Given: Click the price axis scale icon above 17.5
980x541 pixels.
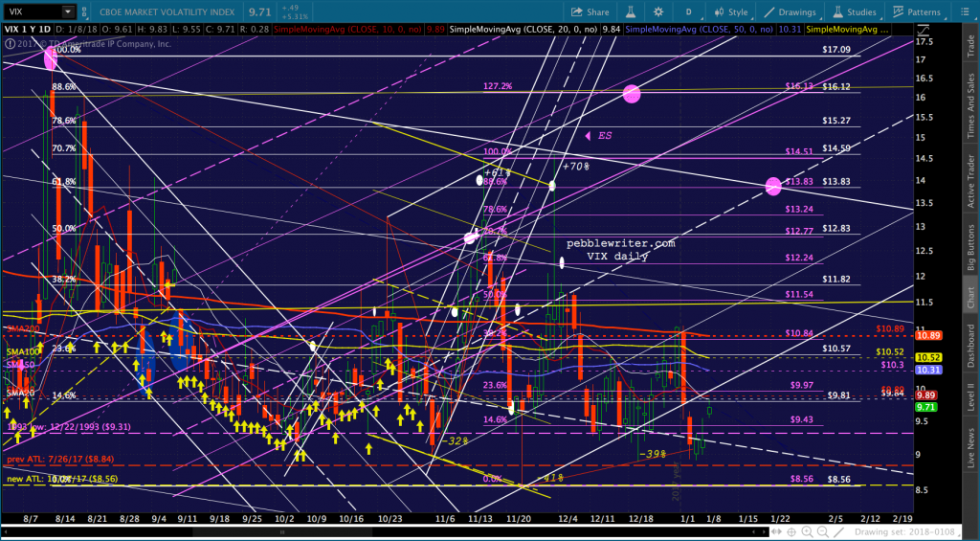Looking at the screenshot, I should [x=923, y=29].
